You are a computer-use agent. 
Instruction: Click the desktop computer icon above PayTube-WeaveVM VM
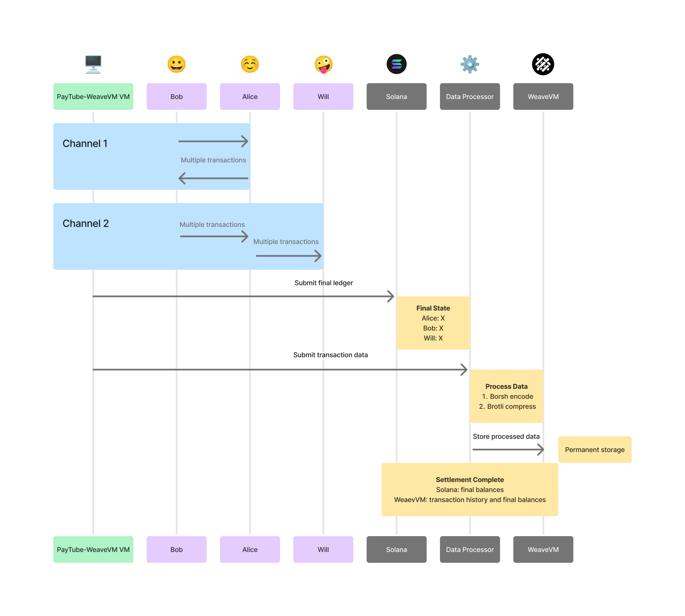pos(93,64)
